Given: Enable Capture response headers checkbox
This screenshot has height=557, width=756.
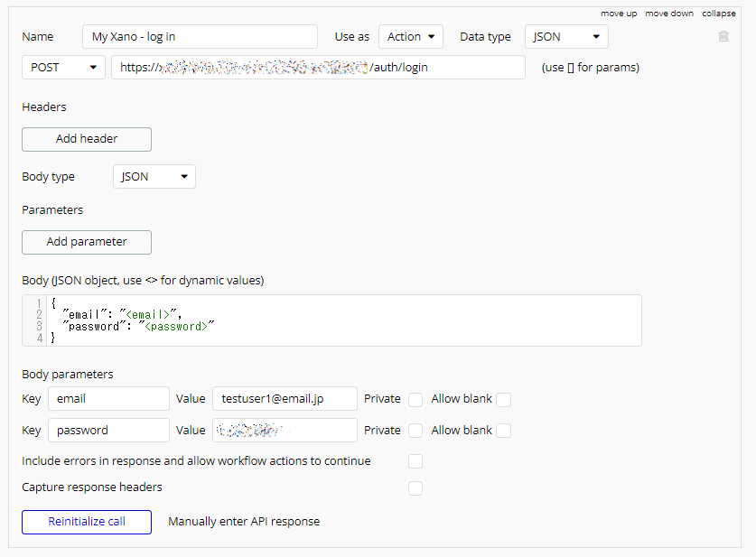Looking at the screenshot, I should pyautogui.click(x=415, y=488).
